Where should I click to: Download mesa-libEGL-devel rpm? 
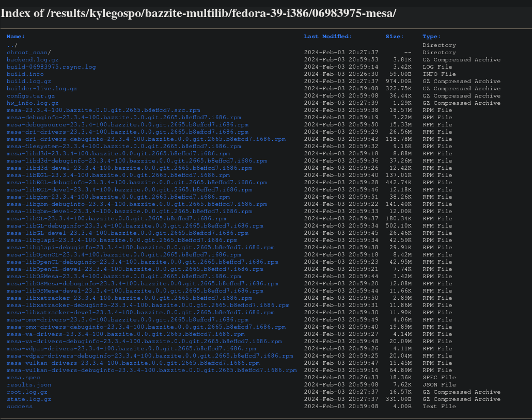pos(129,190)
